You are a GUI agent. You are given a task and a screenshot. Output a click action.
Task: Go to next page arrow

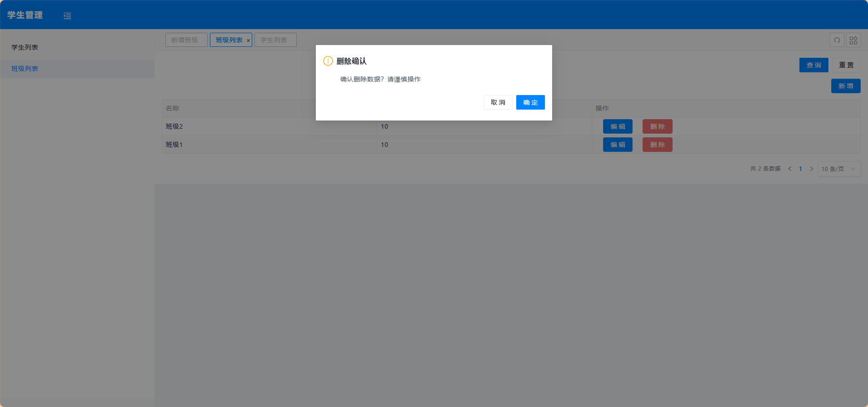811,169
